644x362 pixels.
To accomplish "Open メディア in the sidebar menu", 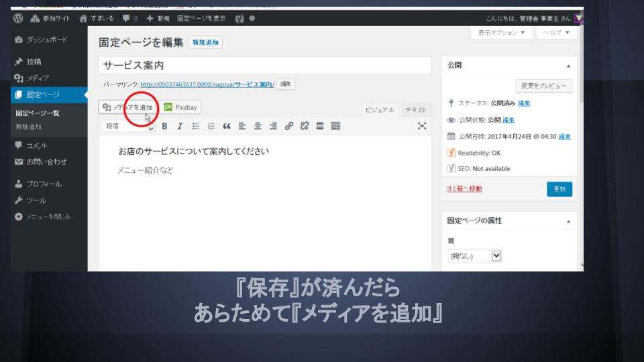I will tap(38, 78).
